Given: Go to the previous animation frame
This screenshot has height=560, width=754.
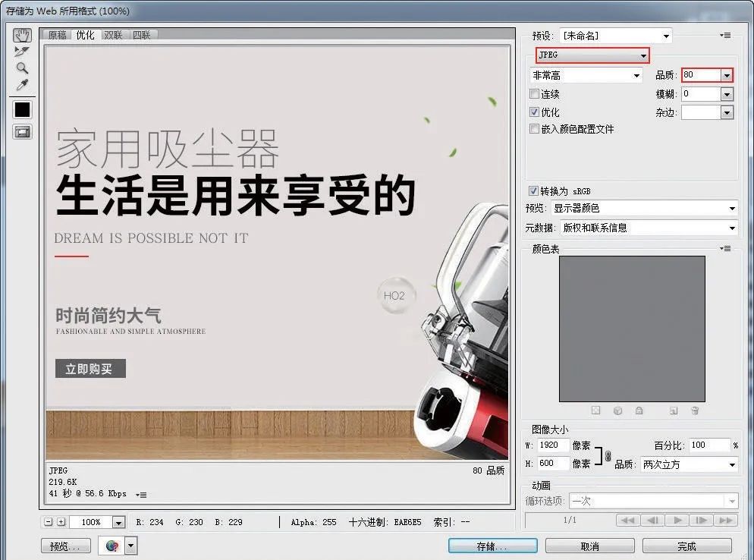Looking at the screenshot, I should pyautogui.click(x=652, y=520).
